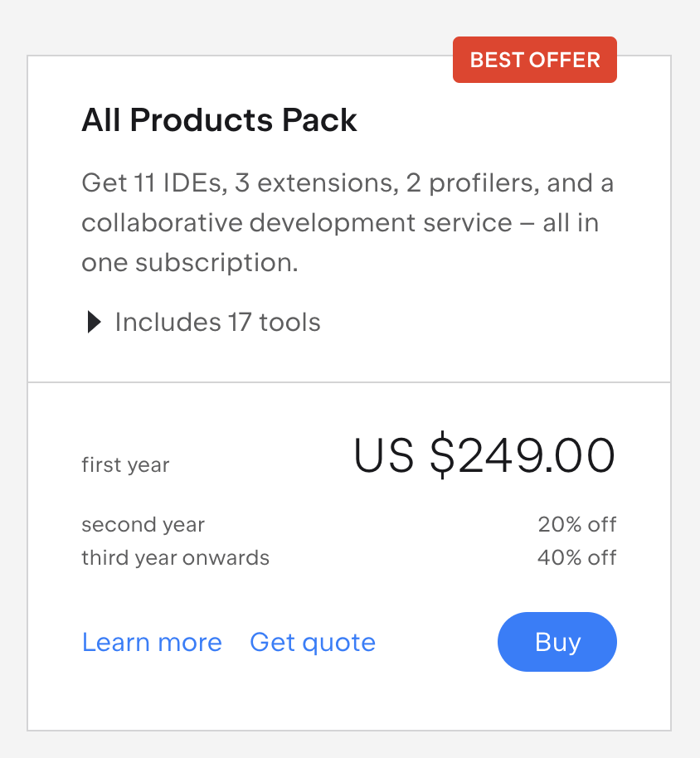Image resolution: width=700 pixels, height=758 pixels.
Task: Click the divider line above the pricing section
Action: (349, 382)
